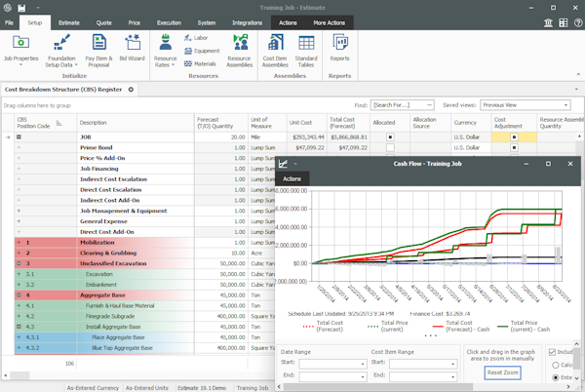
Task: Click As-Entered Units in status bar
Action: coord(147,388)
